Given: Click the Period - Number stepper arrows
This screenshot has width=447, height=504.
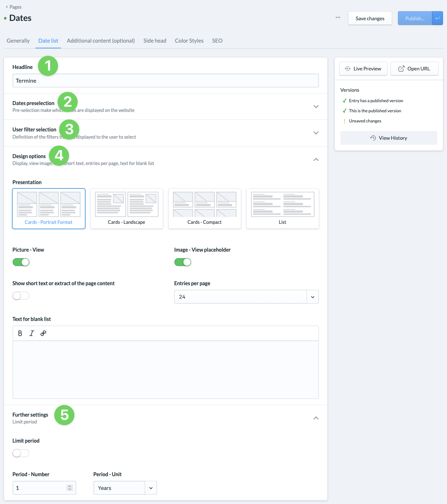Looking at the screenshot, I should pyautogui.click(x=70, y=488).
